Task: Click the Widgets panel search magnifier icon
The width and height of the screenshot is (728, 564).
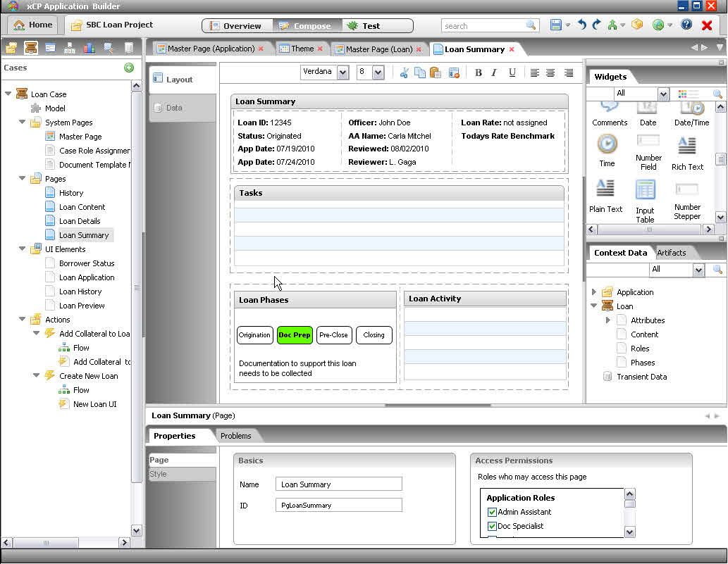Action: pyautogui.click(x=717, y=94)
